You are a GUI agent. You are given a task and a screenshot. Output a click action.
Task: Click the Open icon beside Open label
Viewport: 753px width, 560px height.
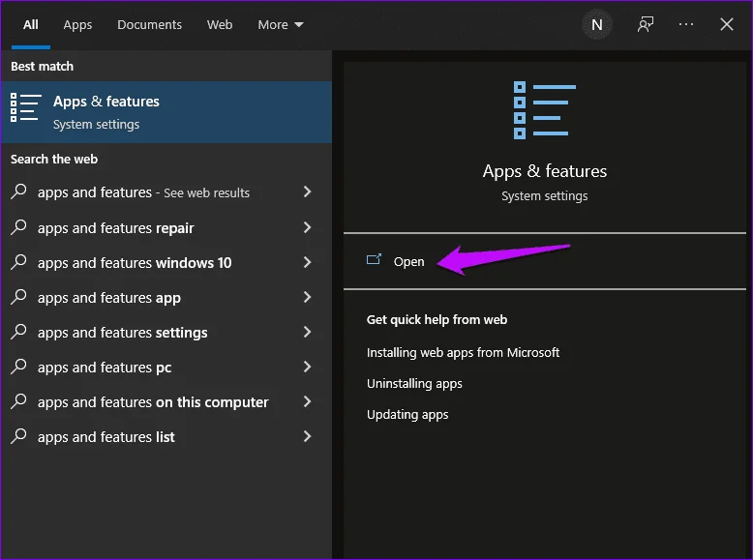pos(374,259)
